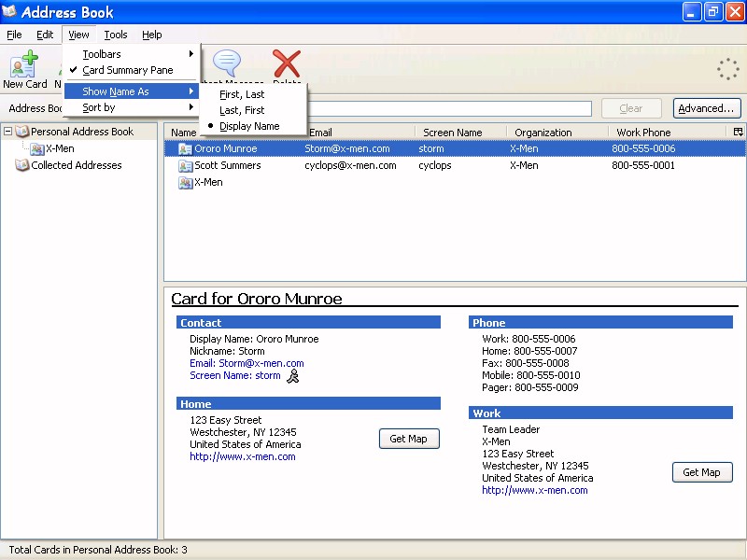This screenshot has width=747, height=560.
Task: Close the open View menu
Action: [78, 35]
